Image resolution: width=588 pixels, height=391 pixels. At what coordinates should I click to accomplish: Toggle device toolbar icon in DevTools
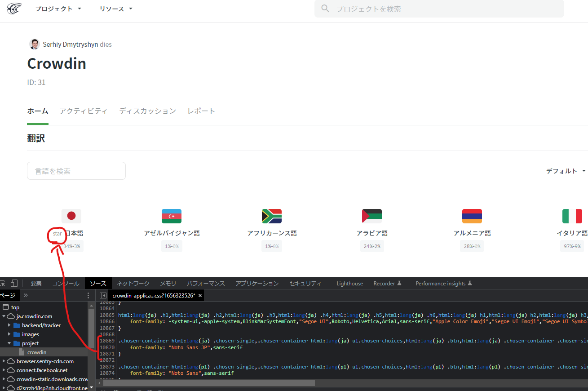click(x=14, y=283)
